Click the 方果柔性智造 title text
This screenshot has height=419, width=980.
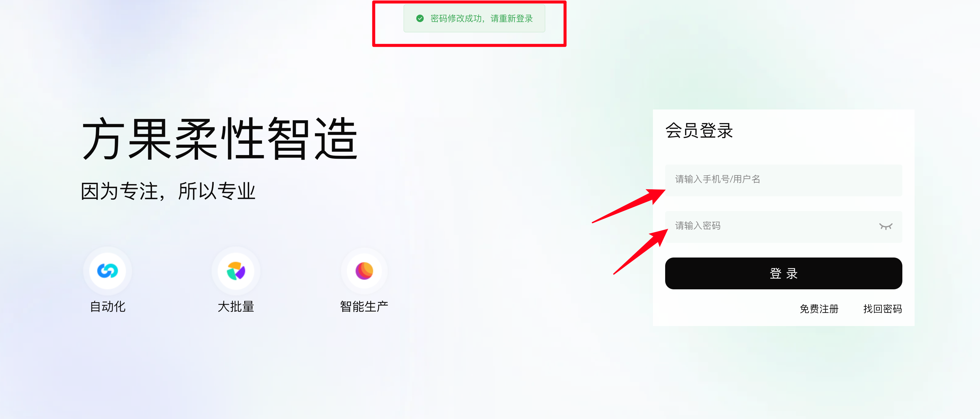click(x=220, y=139)
